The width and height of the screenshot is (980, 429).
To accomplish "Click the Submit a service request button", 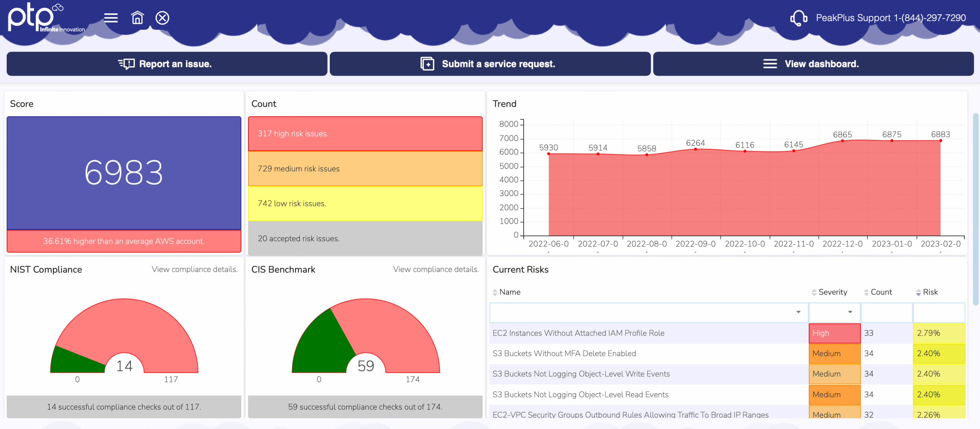I will [490, 64].
